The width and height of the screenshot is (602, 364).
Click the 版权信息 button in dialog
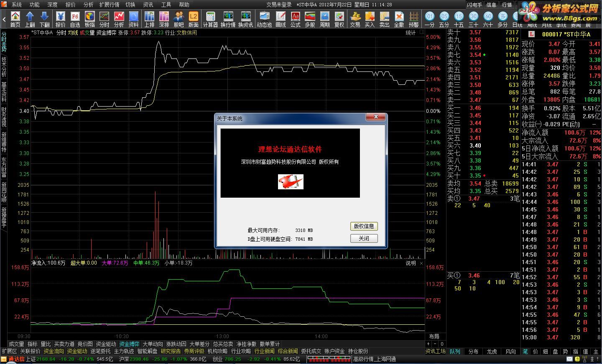pyautogui.click(x=364, y=226)
